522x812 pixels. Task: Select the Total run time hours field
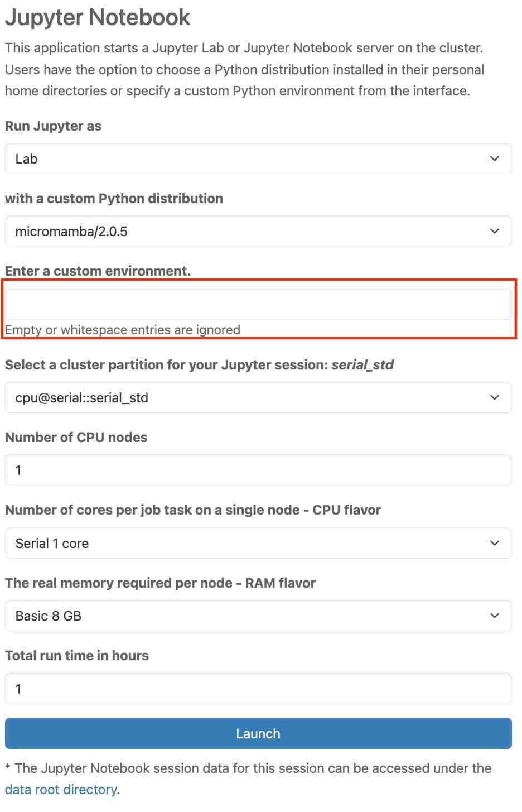(258, 689)
